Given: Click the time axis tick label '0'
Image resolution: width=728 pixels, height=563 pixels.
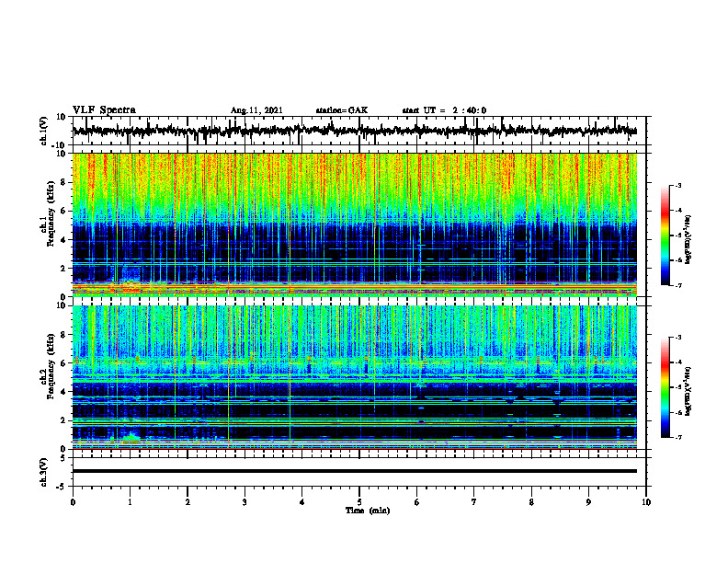Looking at the screenshot, I should click(73, 502).
